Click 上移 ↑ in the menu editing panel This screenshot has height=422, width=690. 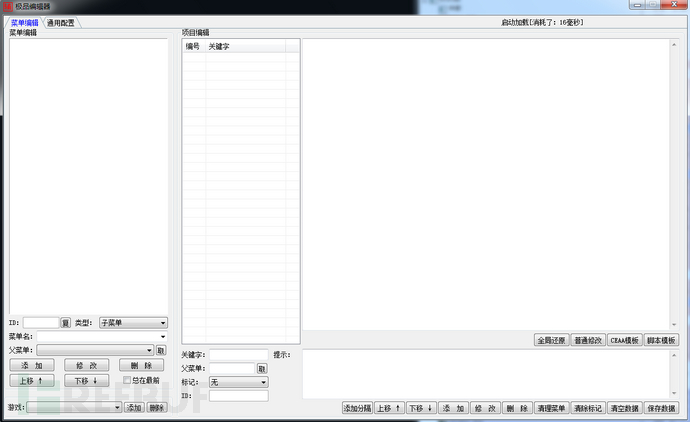tap(32, 381)
